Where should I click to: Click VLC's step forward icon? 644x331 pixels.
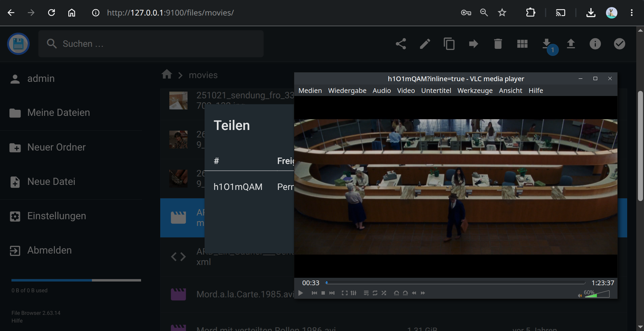coord(405,293)
